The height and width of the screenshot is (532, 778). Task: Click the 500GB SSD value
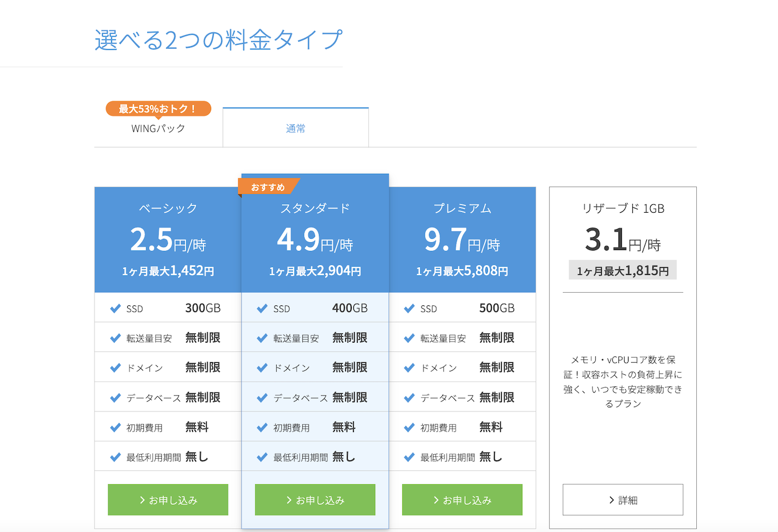point(497,308)
